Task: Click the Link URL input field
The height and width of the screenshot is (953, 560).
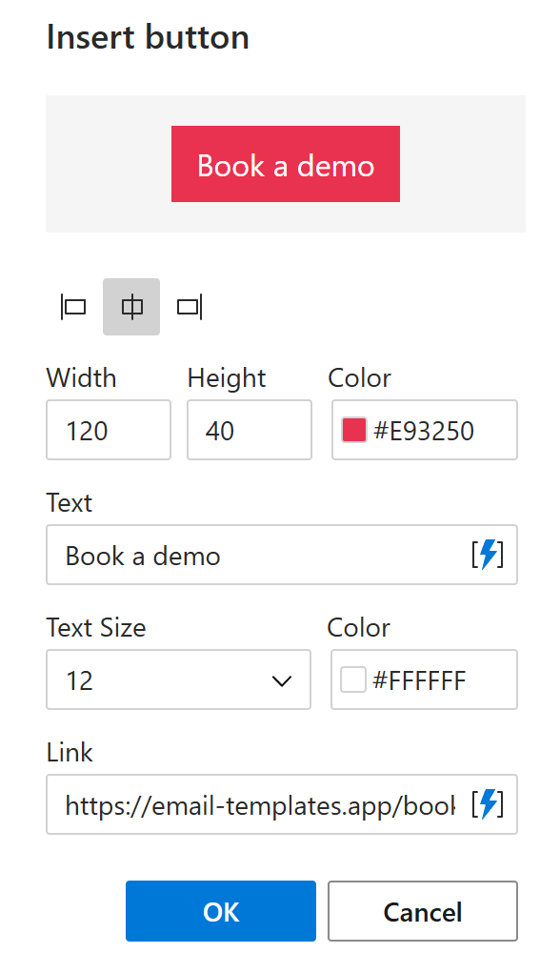Action: [238, 804]
